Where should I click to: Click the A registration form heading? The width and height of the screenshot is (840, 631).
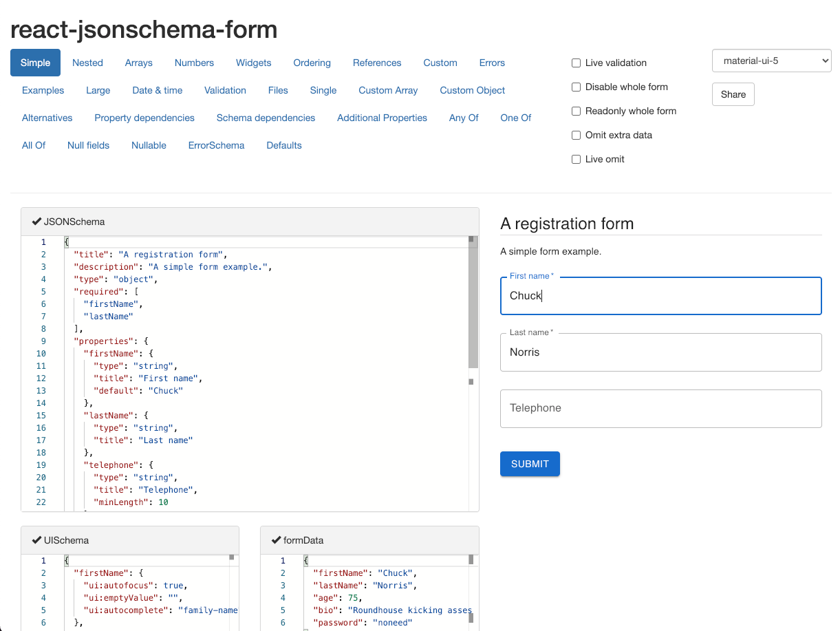tap(567, 224)
